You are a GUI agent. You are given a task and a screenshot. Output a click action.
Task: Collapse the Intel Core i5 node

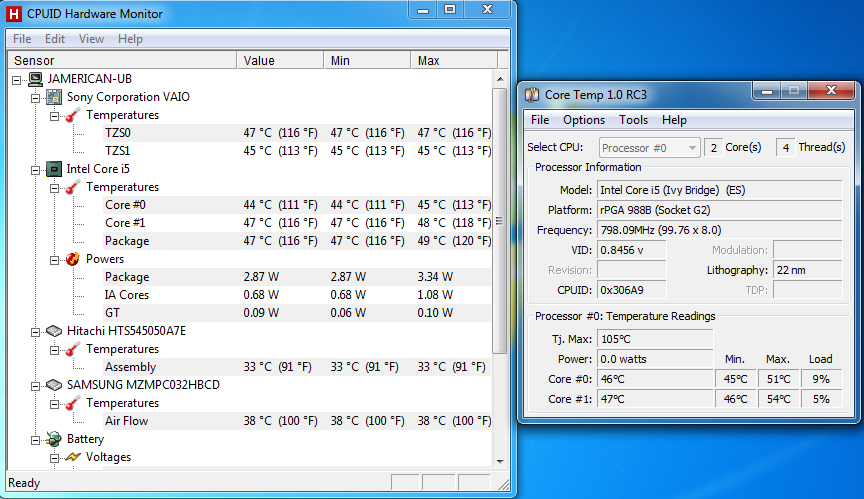pyautogui.click(x=35, y=170)
